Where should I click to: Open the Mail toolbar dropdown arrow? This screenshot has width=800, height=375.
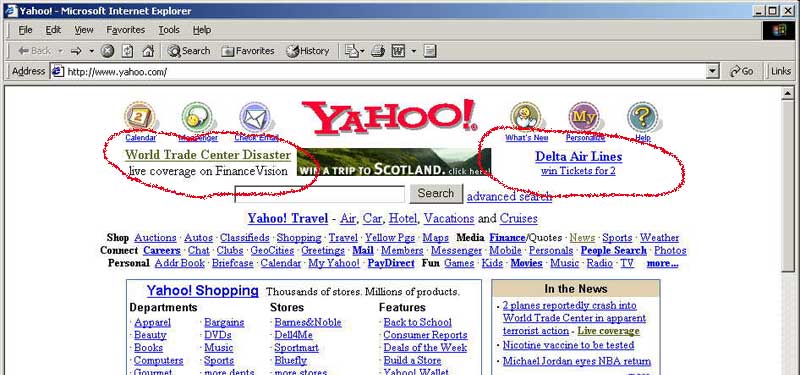click(x=362, y=51)
